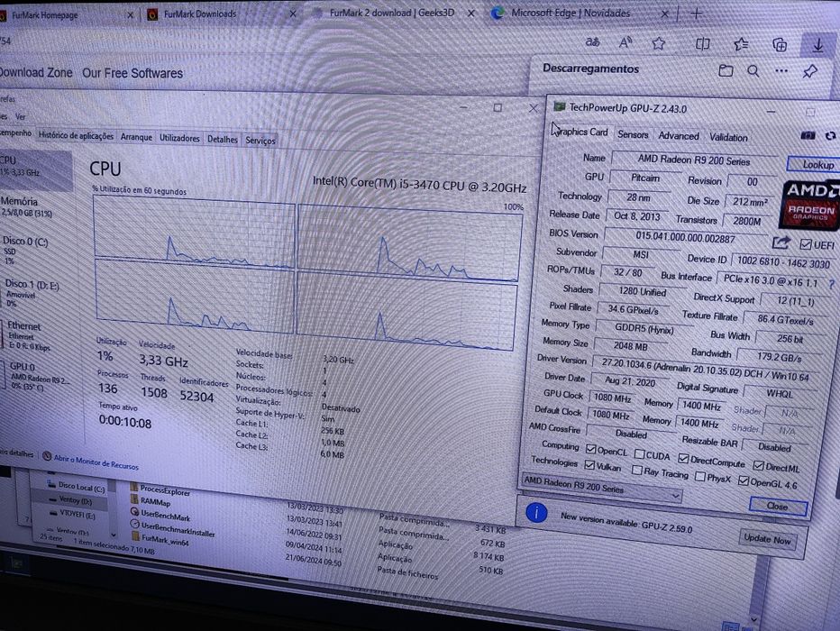Click the BIOS export share icon
This screenshot has height=631, width=840.
781,242
